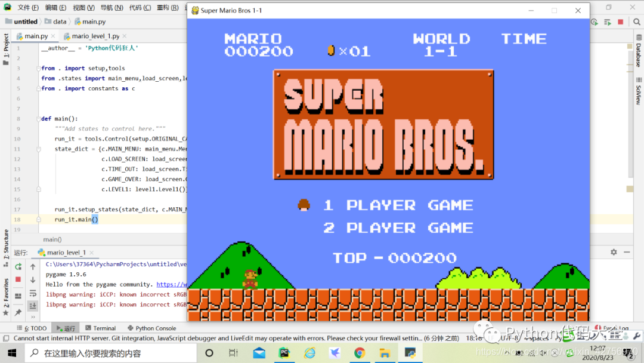Screen dimensions: 644x363
Task: Open the Structure tool window
Action: pos(6,248)
